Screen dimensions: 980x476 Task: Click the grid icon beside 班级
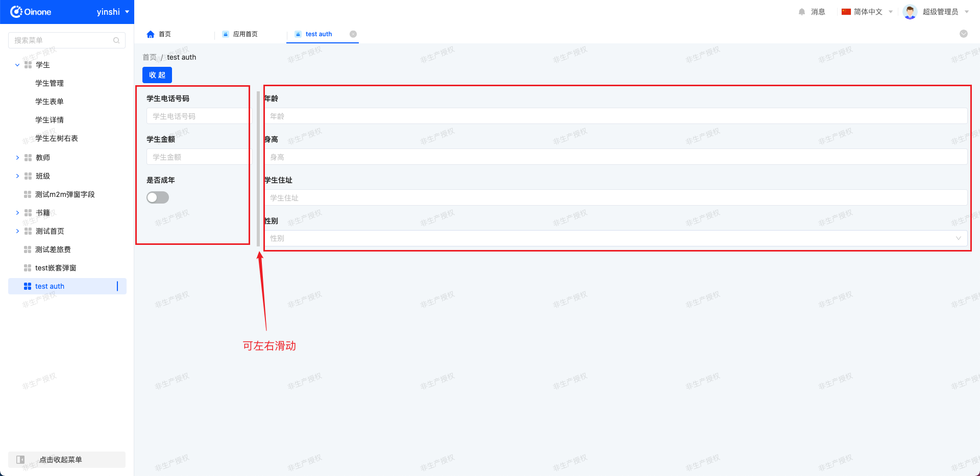(x=28, y=176)
